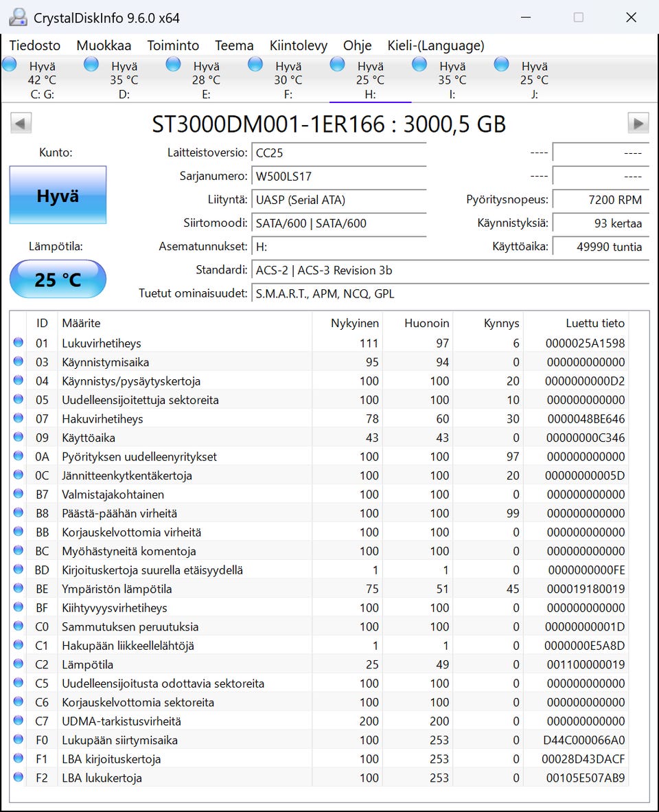Click the standard field ACS-2 | ACS-3 Revision 3b

point(450,270)
